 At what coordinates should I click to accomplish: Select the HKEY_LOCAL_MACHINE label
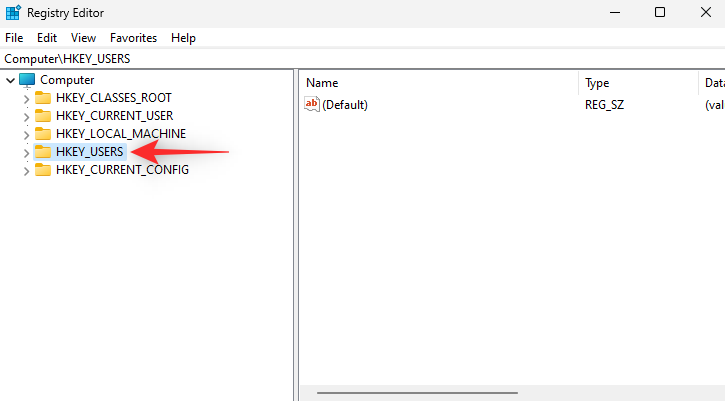pos(121,134)
